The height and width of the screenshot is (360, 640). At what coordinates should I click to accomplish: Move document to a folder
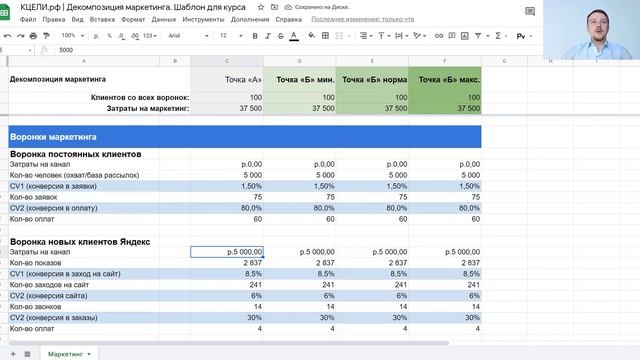[x=274, y=7]
